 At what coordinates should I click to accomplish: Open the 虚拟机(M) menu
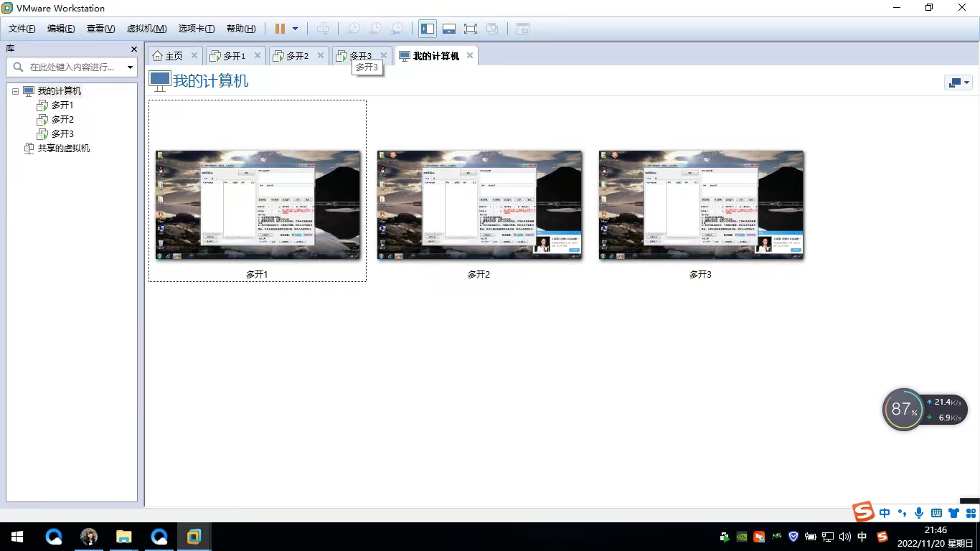pos(146,29)
